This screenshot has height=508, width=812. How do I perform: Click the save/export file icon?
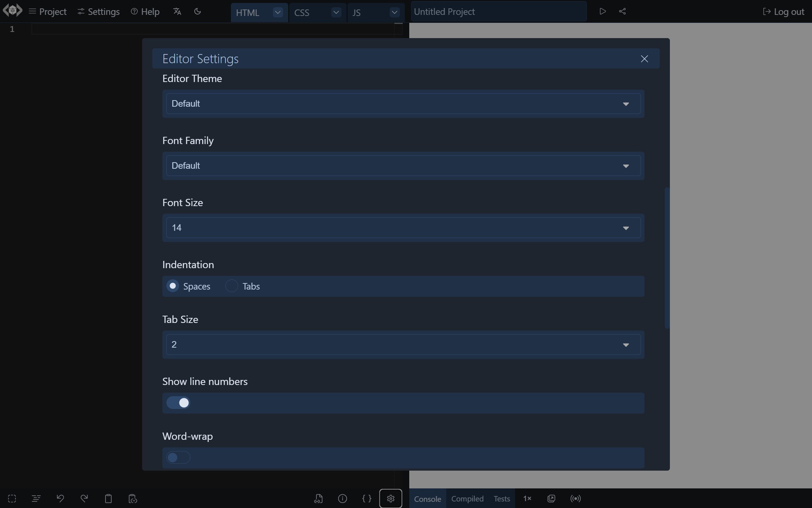pyautogui.click(x=318, y=499)
